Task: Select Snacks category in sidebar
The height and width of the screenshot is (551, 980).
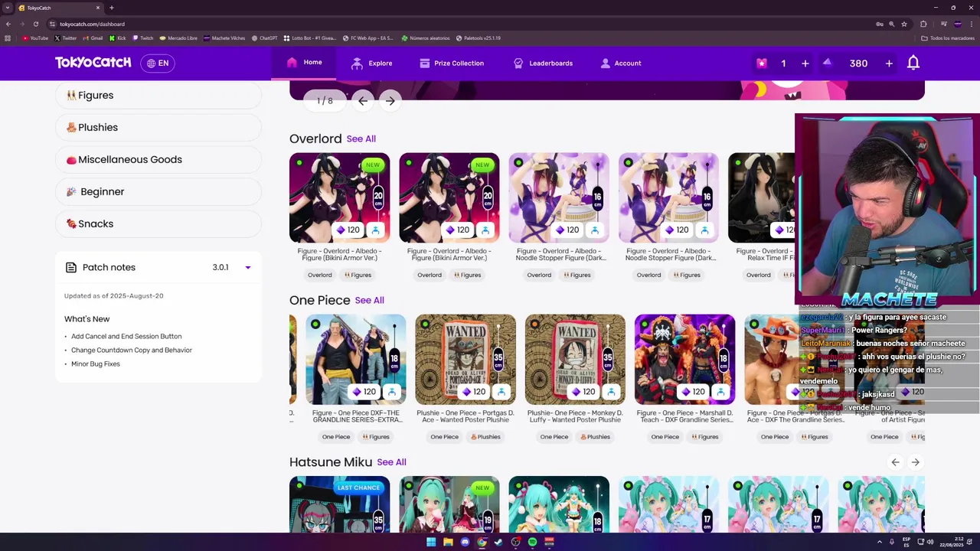Action: [158, 223]
